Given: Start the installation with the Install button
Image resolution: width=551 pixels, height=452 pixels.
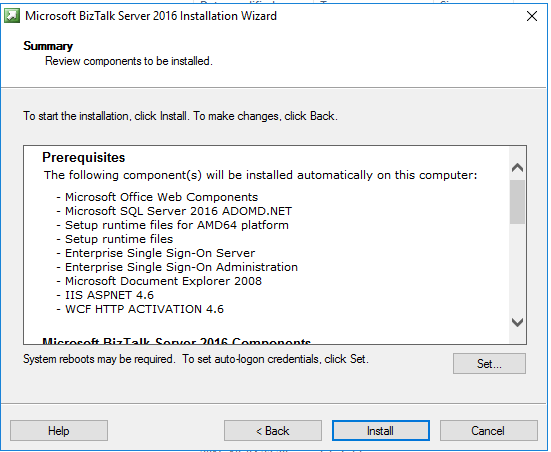Looking at the screenshot, I should [381, 431].
